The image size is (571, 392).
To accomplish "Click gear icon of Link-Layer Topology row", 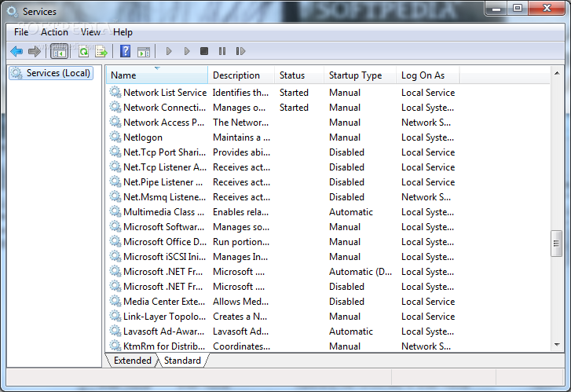I will 115,317.
